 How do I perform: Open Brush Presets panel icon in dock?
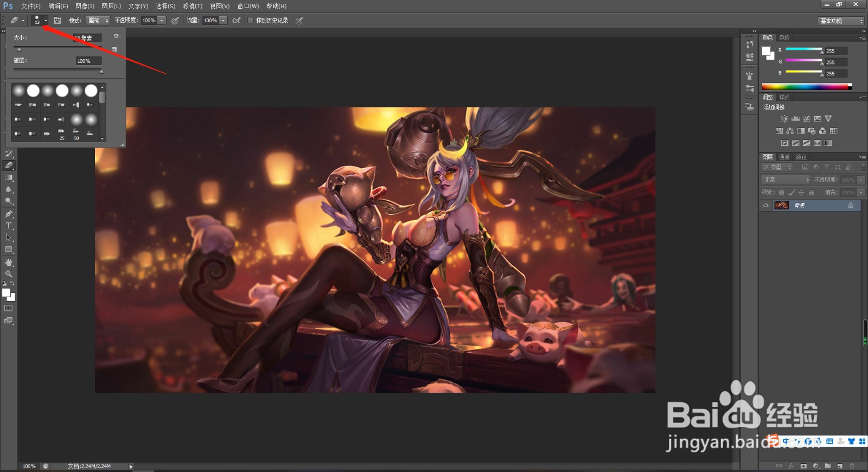(750, 88)
